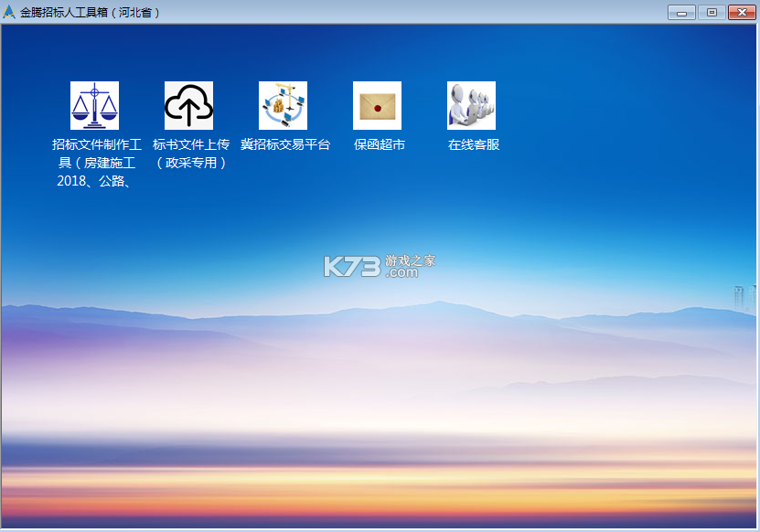Minimize the 金腾招标人工具箱 window
Viewport: 760px width, 532px height.
[x=681, y=12]
